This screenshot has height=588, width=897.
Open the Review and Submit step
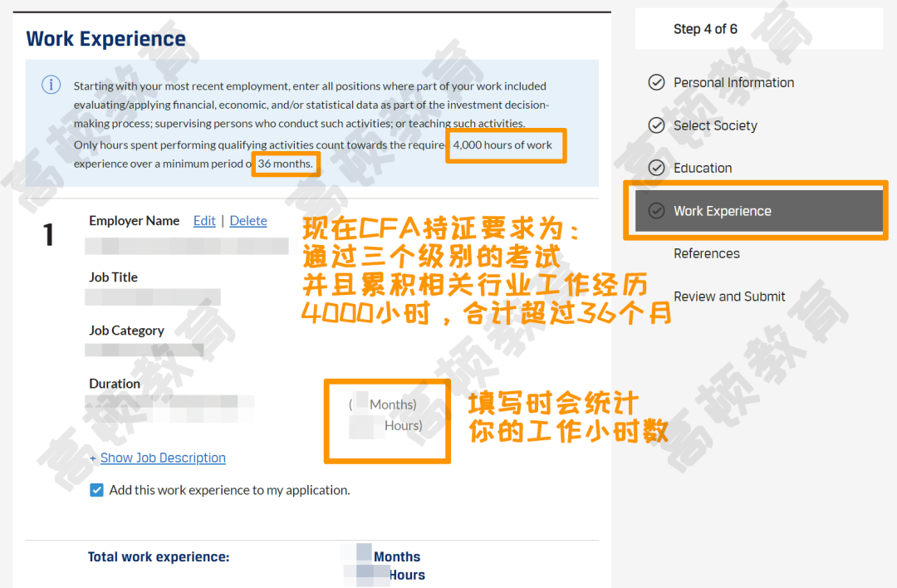[x=729, y=296]
